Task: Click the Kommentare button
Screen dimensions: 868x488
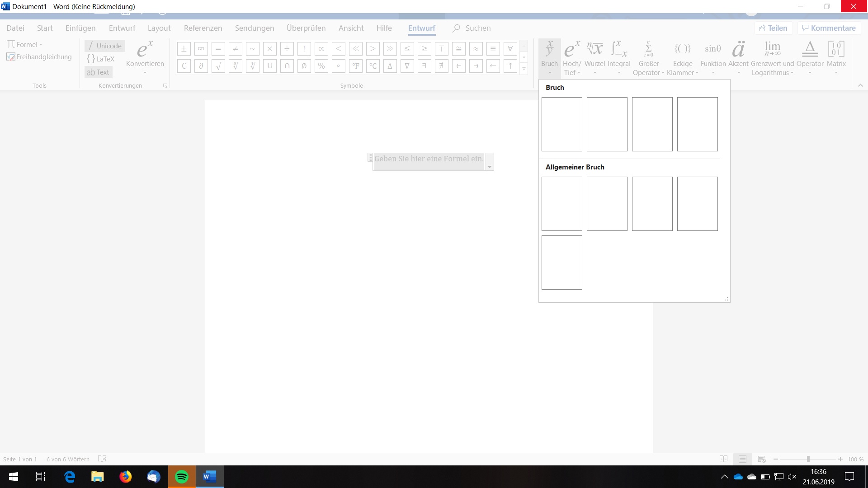Action: tap(829, 28)
